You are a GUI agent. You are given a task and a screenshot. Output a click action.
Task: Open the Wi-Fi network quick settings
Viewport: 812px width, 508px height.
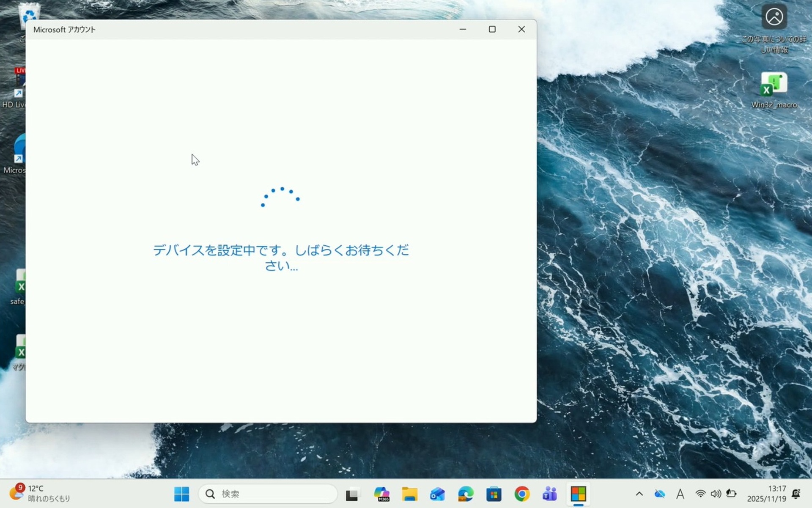point(700,494)
